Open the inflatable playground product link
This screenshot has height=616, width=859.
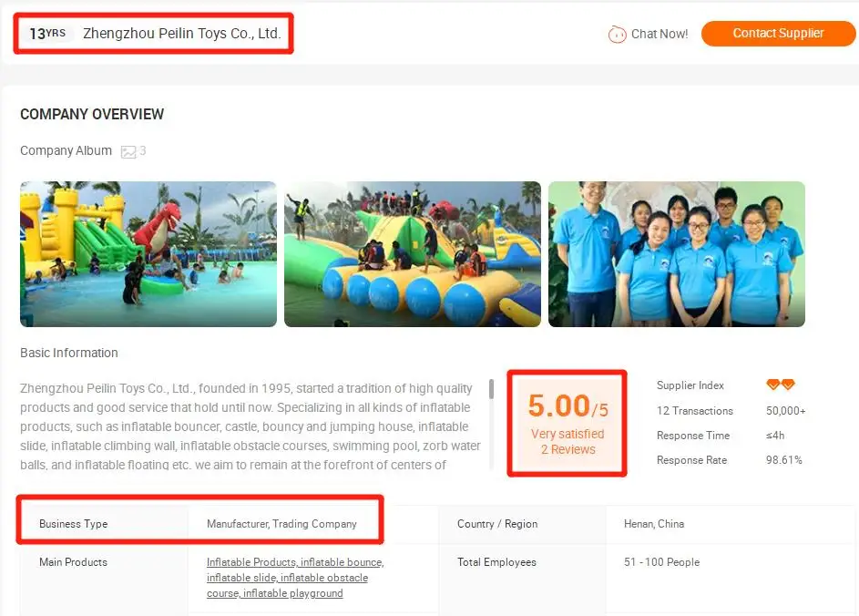point(293,593)
